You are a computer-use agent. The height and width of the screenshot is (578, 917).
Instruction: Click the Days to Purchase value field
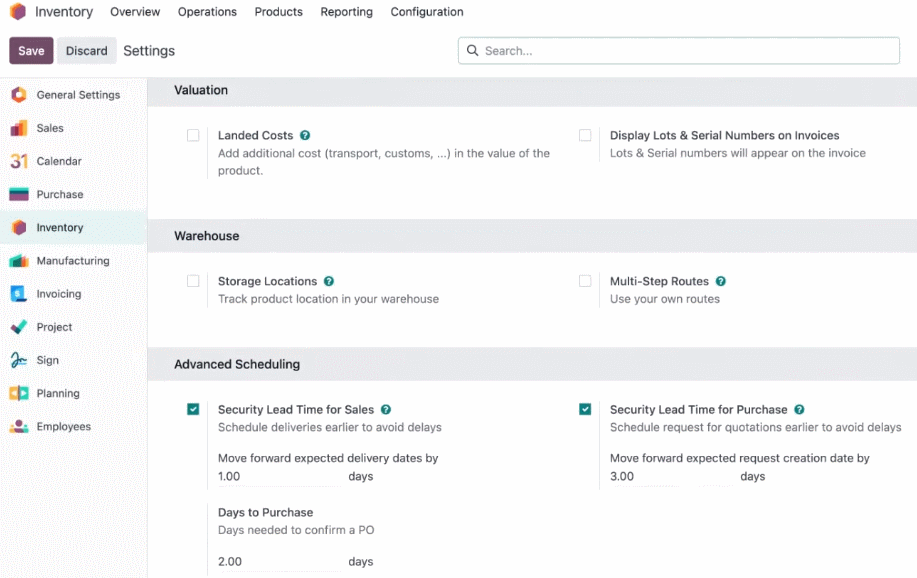[x=280, y=562]
